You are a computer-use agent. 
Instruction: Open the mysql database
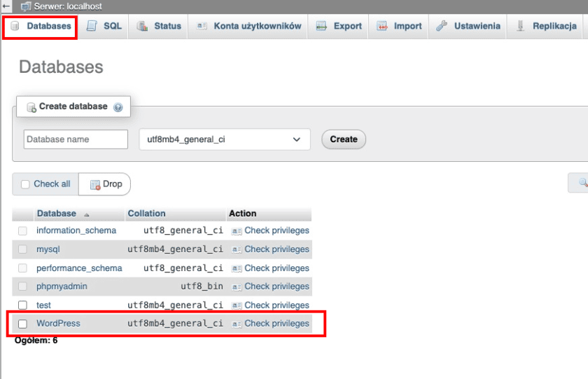pos(48,249)
